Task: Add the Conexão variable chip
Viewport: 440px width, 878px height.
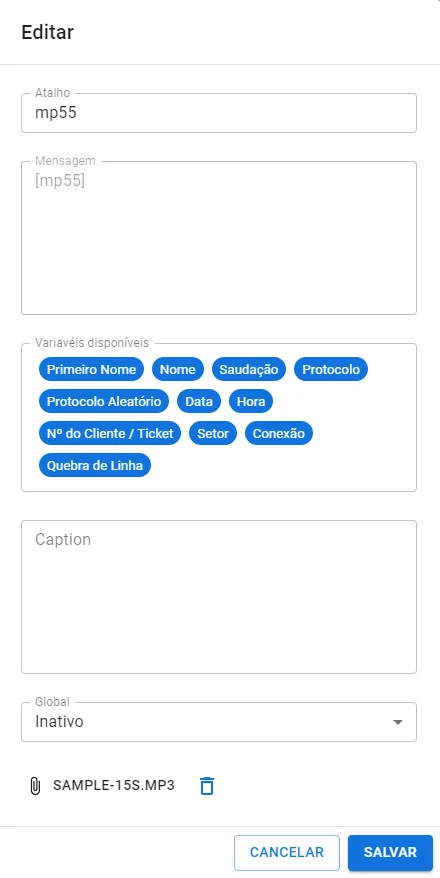Action: click(279, 433)
